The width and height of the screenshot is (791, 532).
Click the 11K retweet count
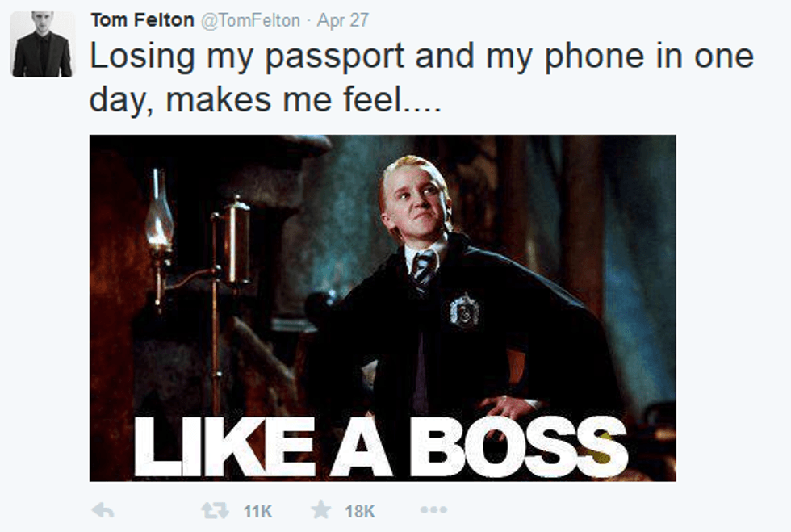257,511
